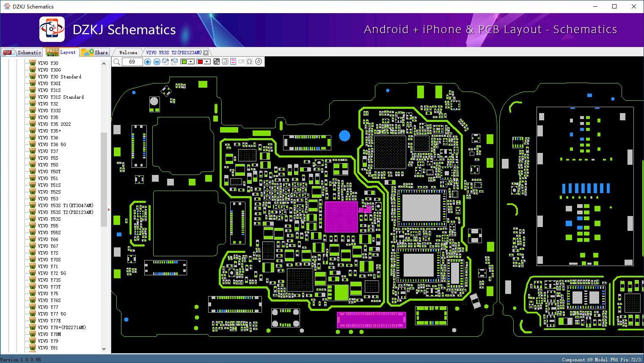Click the model list scrollbar thumb
Viewport: 644px width, 363px height.
104,180
